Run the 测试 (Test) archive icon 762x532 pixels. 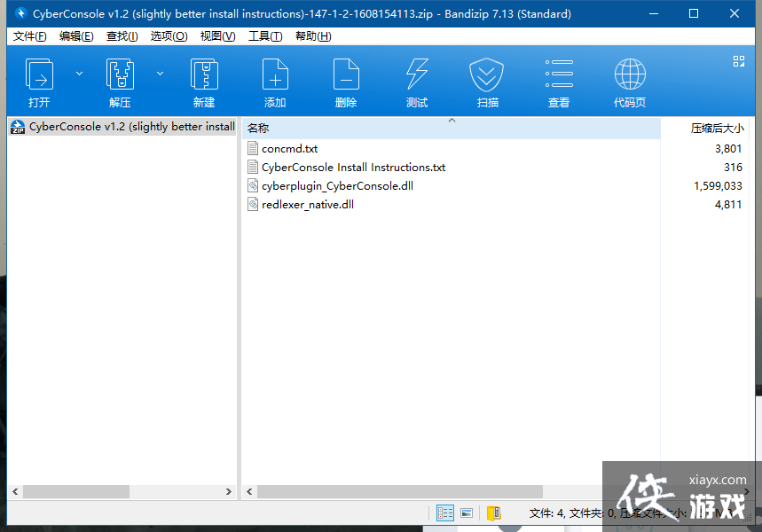417,75
